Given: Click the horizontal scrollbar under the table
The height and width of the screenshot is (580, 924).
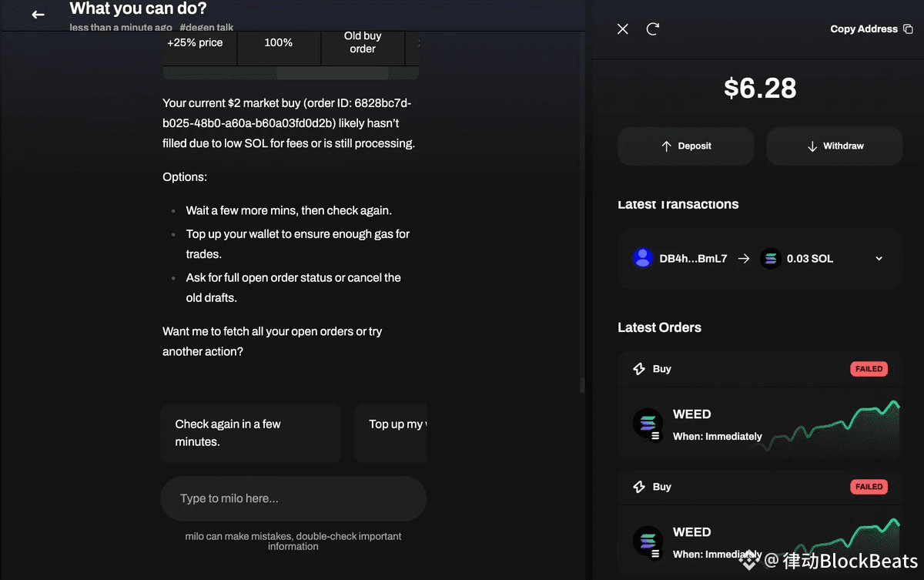Looking at the screenshot, I should click(x=332, y=73).
